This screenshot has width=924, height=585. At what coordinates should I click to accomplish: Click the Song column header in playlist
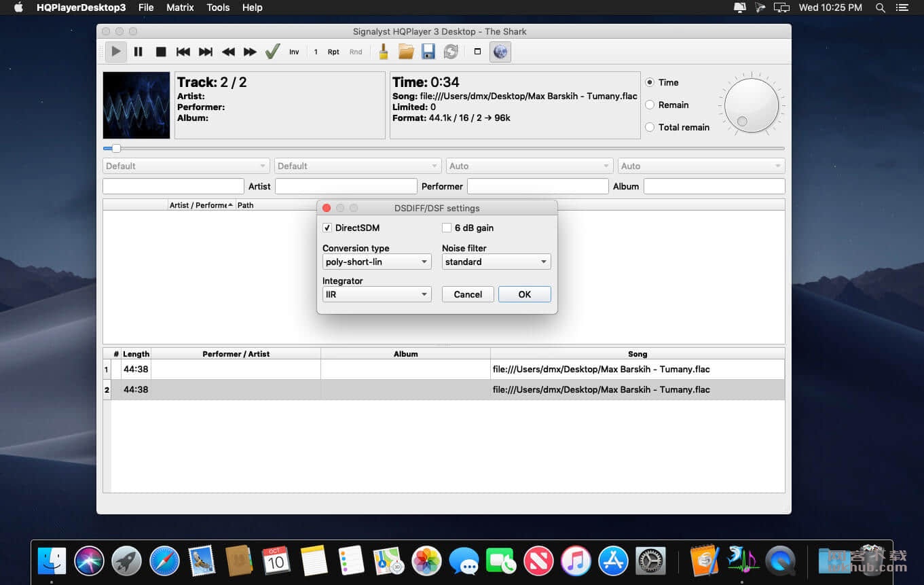(x=637, y=354)
